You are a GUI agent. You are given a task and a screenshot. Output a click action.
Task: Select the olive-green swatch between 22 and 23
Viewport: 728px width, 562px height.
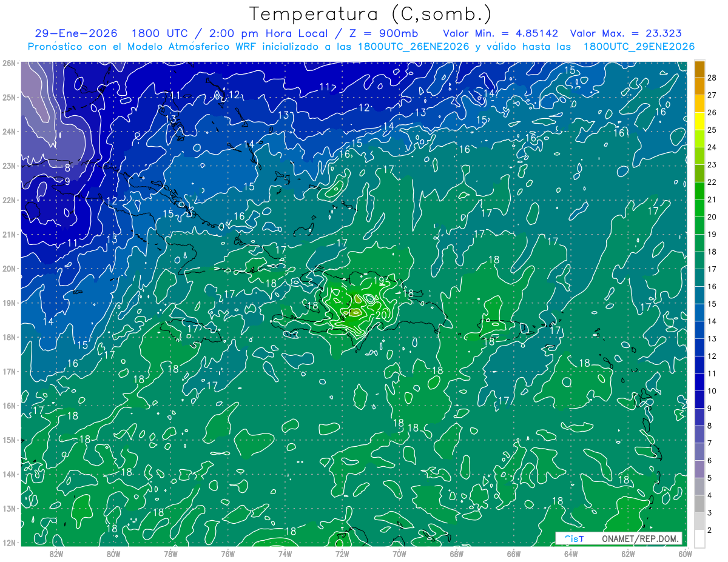(x=699, y=173)
